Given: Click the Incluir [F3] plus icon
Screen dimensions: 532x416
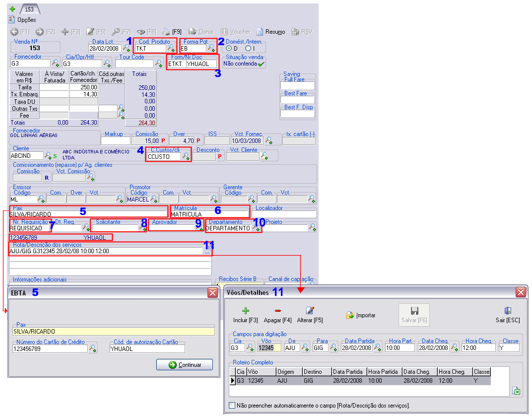Looking at the screenshot, I should tap(246, 311).
